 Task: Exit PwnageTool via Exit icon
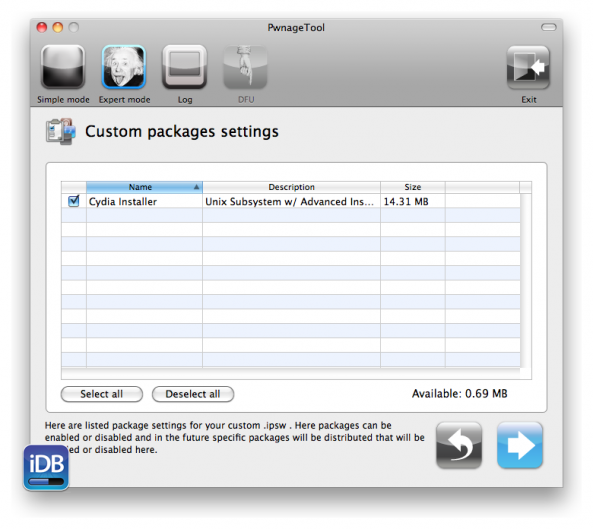(x=528, y=68)
